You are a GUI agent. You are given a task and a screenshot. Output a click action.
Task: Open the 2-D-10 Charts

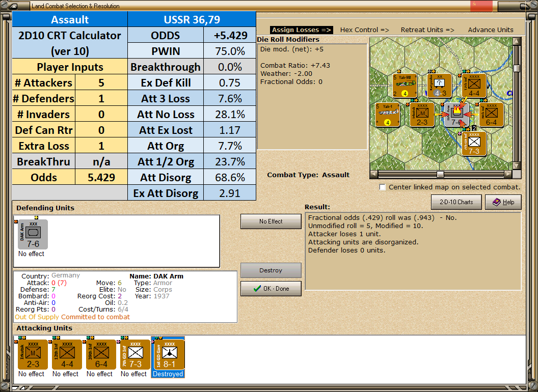tap(456, 202)
